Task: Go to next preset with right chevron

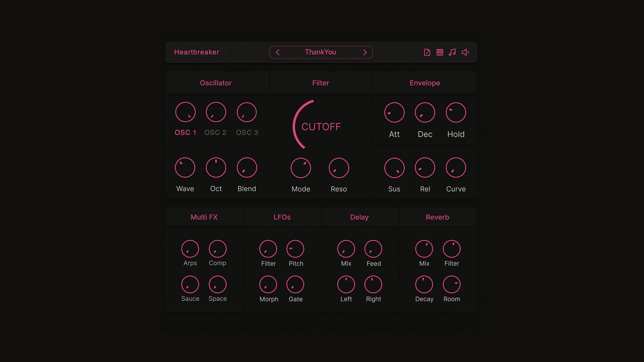Action: click(x=365, y=52)
